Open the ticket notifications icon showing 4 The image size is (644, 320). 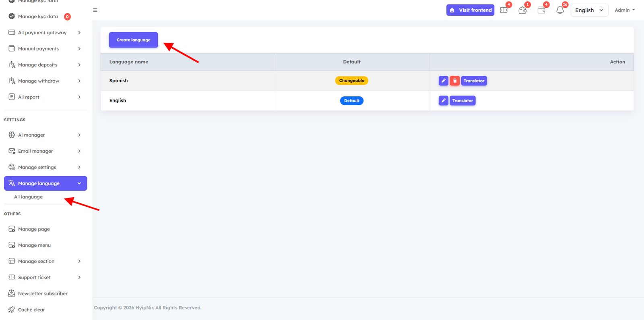pyautogui.click(x=504, y=10)
